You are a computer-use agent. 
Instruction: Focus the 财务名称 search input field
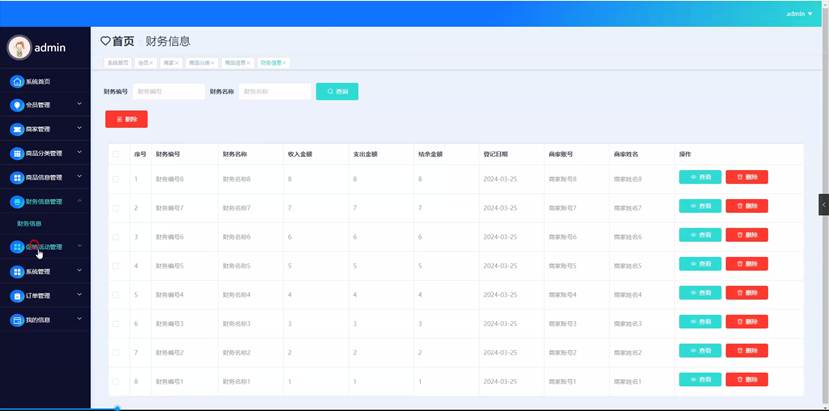click(275, 92)
